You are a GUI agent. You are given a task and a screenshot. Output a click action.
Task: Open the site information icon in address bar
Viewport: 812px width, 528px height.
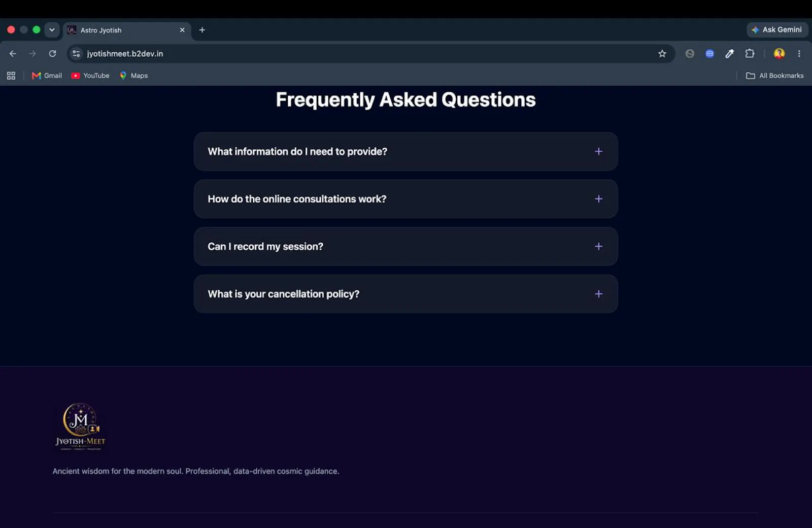coord(76,53)
